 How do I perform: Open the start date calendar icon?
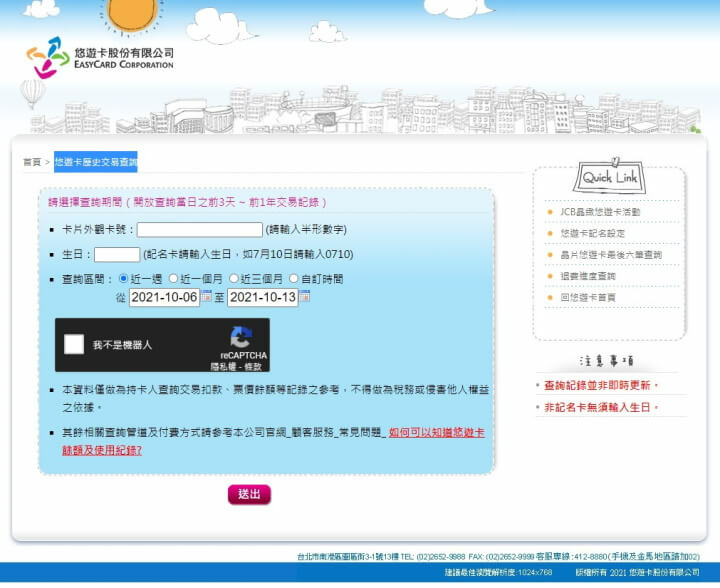coord(206,296)
